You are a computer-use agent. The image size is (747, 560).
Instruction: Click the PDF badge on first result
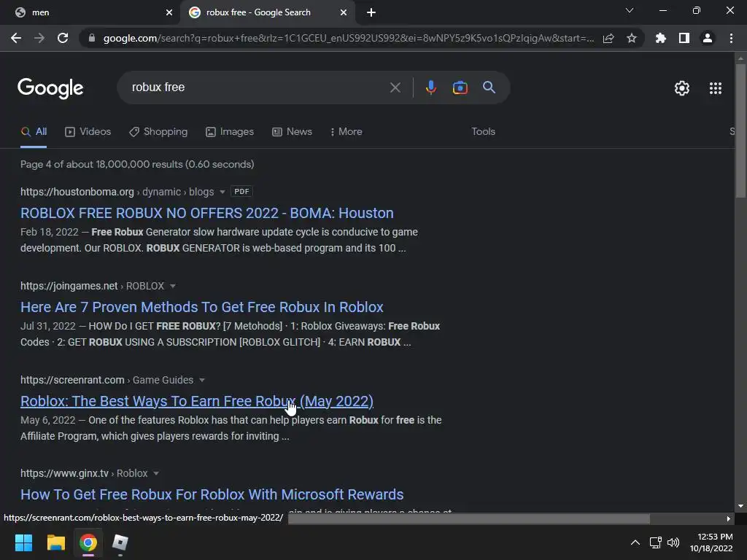pos(241,192)
